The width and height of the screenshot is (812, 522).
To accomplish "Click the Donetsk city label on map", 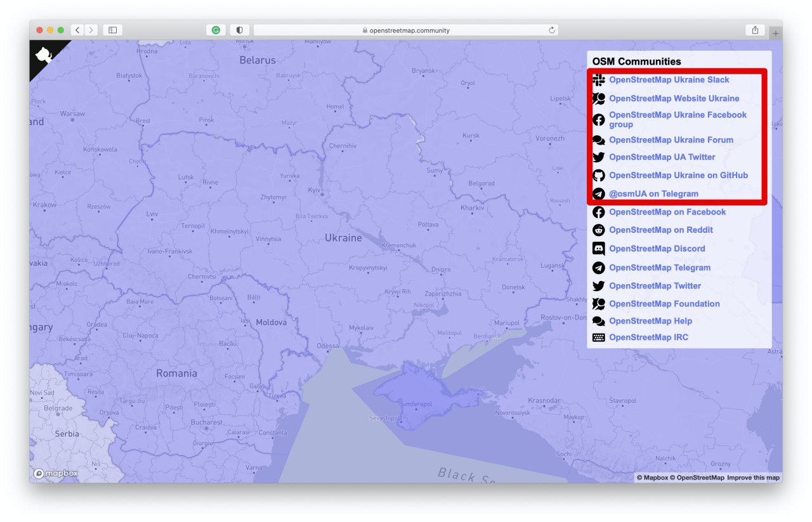I will point(513,287).
